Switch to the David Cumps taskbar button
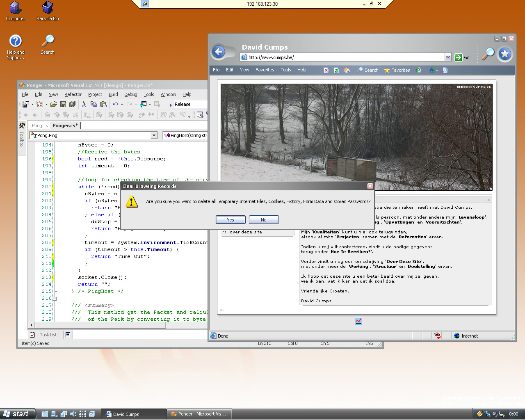Image resolution: width=525 pixels, height=420 pixels. pyautogui.click(x=134, y=414)
